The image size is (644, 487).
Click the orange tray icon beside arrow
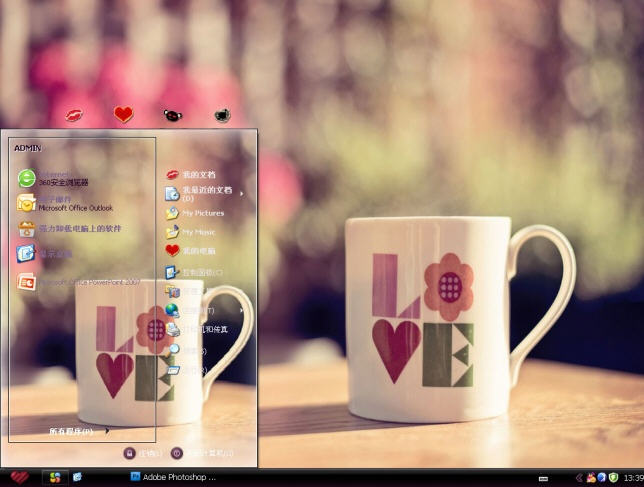coord(591,477)
